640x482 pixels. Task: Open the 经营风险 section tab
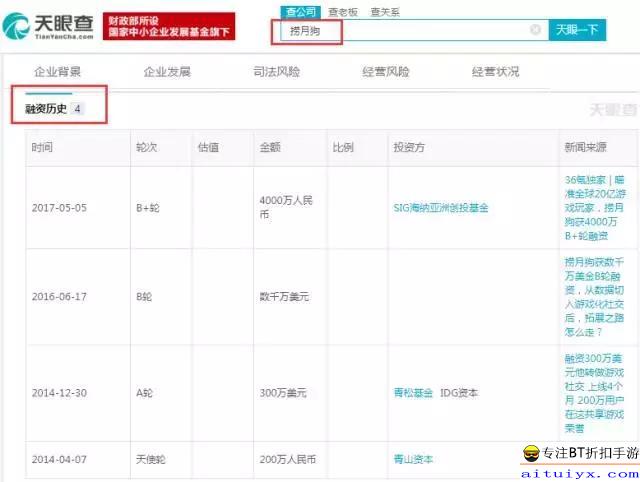pos(386,72)
